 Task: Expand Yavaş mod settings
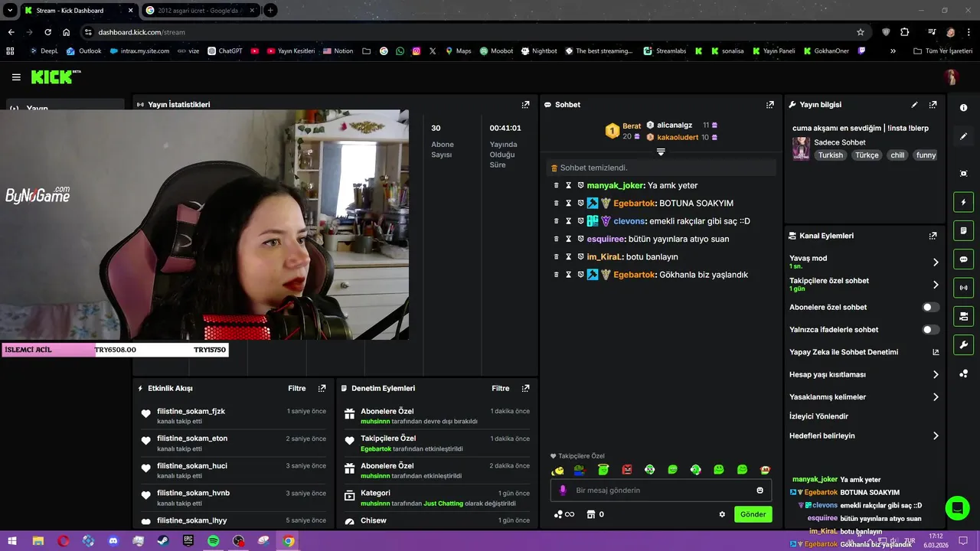pos(936,262)
